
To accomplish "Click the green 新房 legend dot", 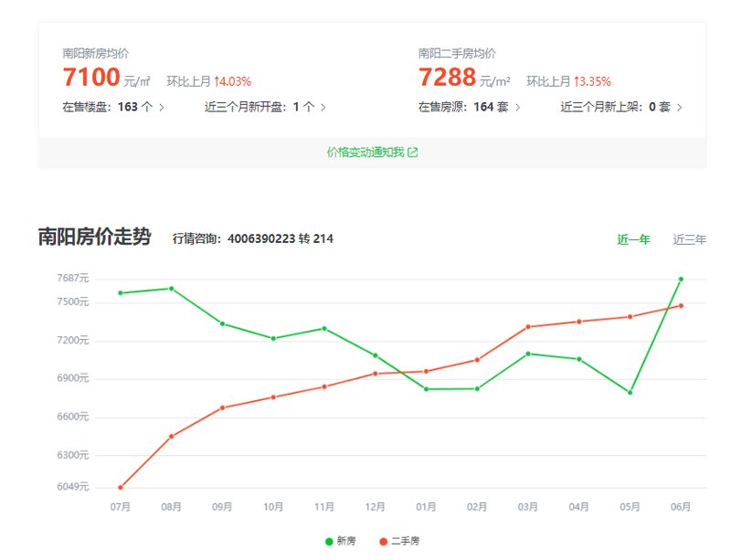I will (329, 542).
